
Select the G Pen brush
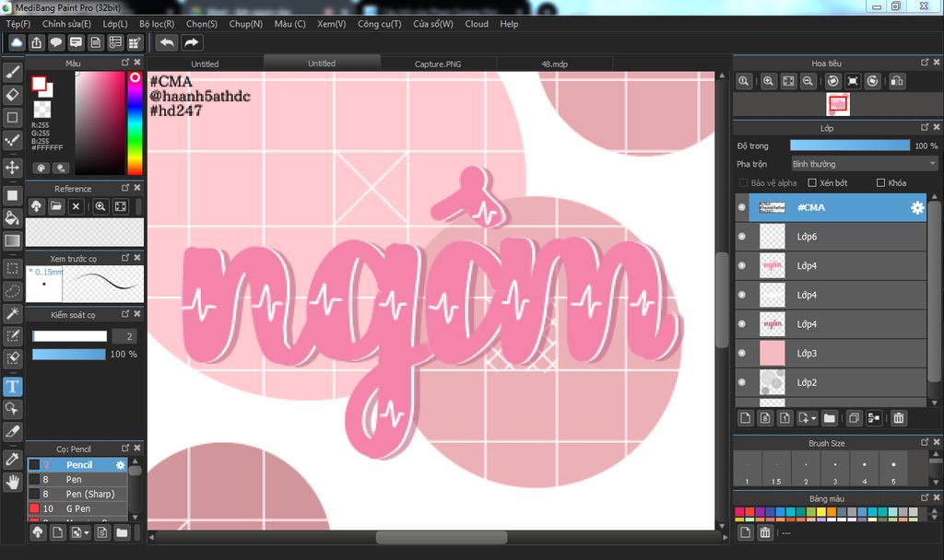[x=77, y=508]
